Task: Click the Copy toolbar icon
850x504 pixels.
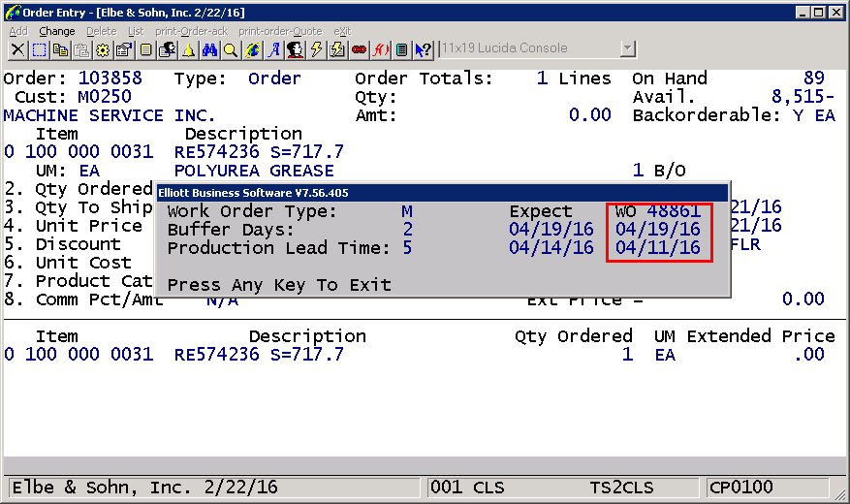Action: click(x=60, y=49)
